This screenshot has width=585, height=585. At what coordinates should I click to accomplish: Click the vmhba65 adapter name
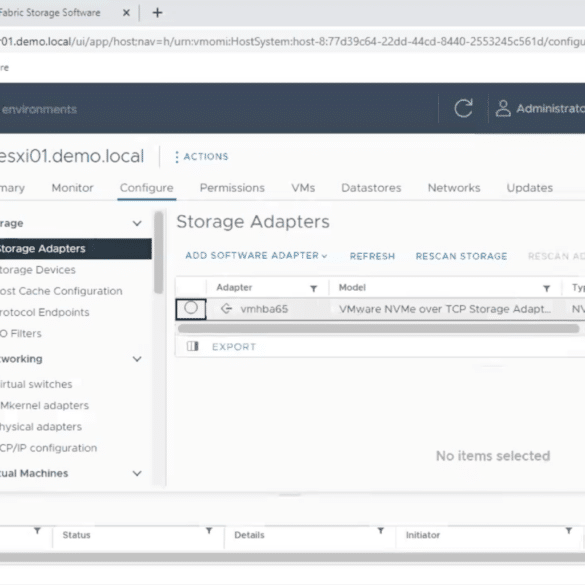click(x=264, y=309)
